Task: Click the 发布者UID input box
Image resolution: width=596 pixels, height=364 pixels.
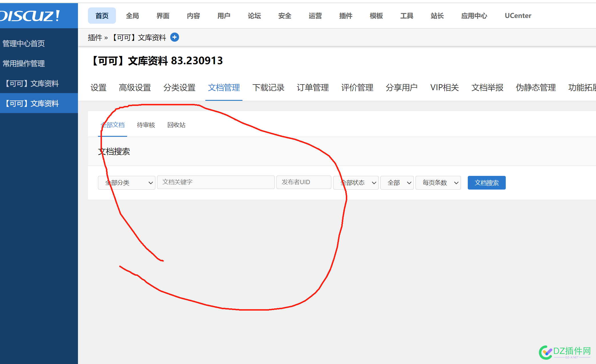Action: coord(304,182)
